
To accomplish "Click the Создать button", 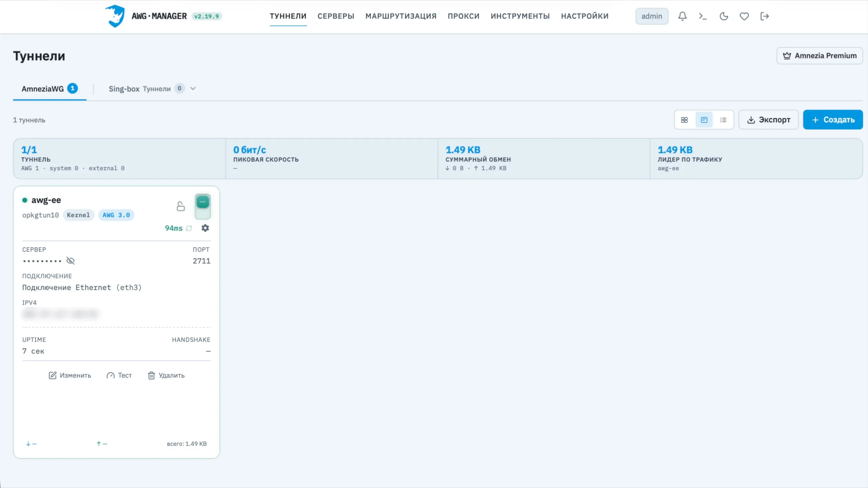I will [x=833, y=120].
